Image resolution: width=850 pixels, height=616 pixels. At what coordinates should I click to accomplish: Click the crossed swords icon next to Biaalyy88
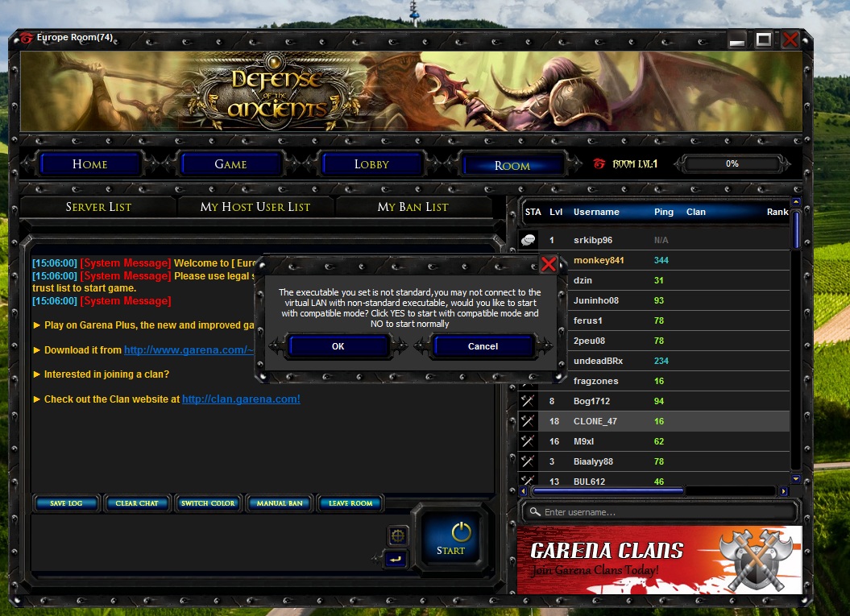coord(528,461)
